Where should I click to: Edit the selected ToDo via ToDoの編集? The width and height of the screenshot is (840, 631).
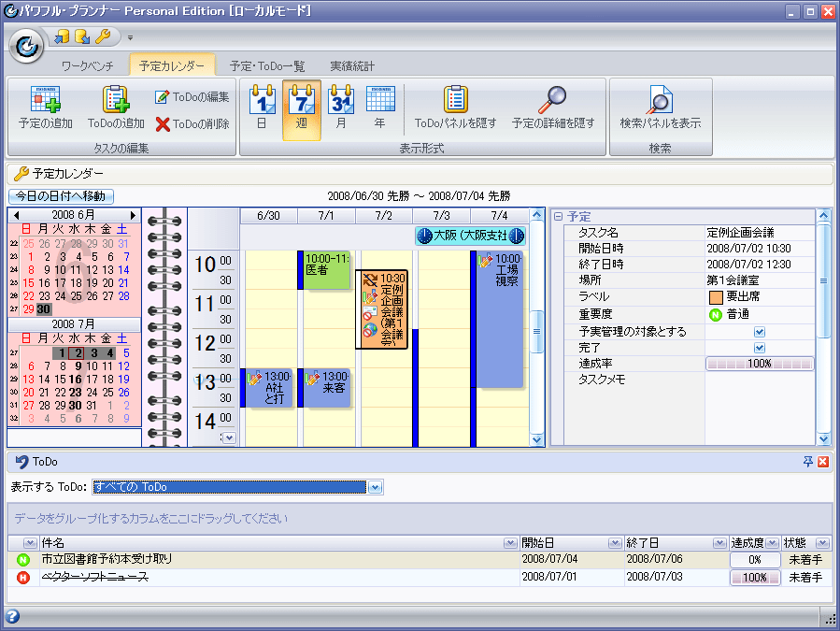pyautogui.click(x=192, y=97)
